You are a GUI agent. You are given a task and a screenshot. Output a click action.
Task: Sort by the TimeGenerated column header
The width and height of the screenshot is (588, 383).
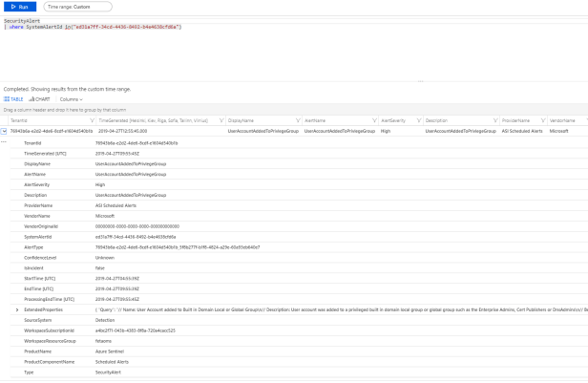coord(153,120)
